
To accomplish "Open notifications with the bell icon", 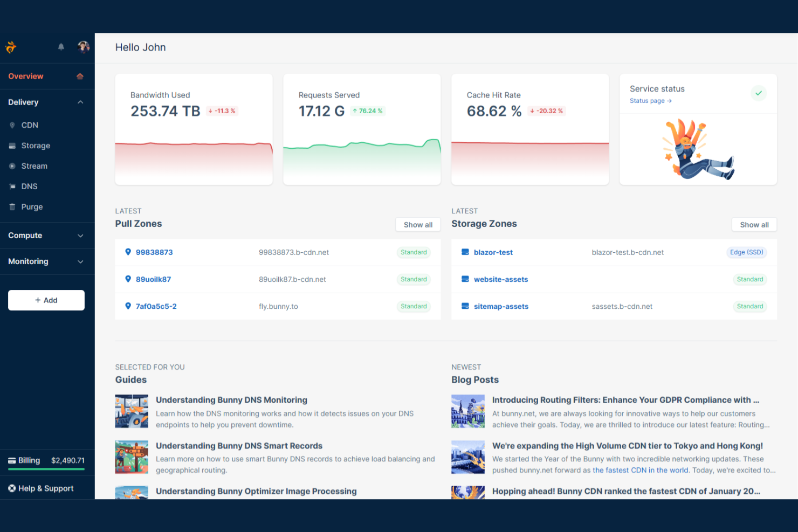I will pos(61,47).
